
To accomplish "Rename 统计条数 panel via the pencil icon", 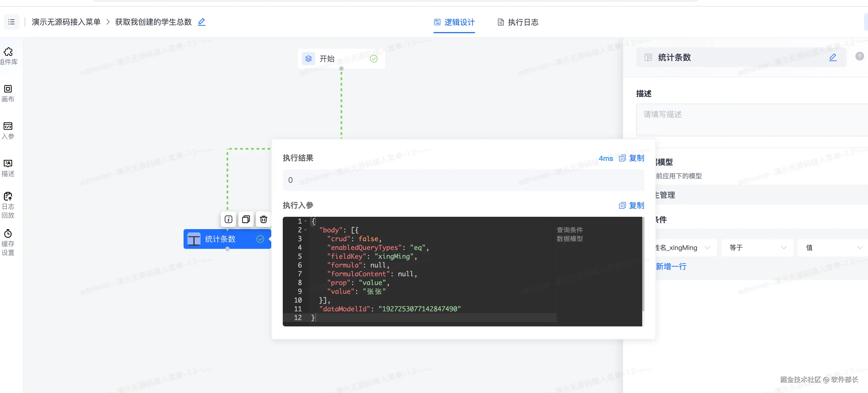I will click(833, 57).
